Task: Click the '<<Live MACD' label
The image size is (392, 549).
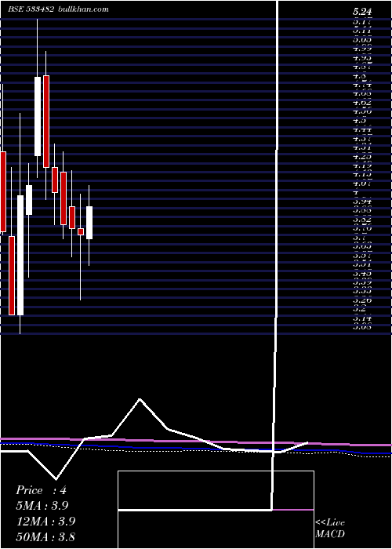Action: [330, 529]
